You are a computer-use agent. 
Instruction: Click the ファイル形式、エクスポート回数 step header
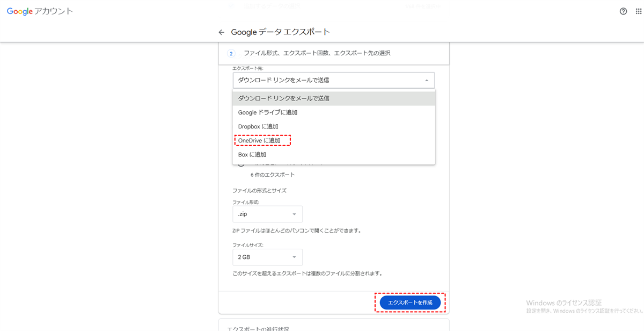(317, 53)
